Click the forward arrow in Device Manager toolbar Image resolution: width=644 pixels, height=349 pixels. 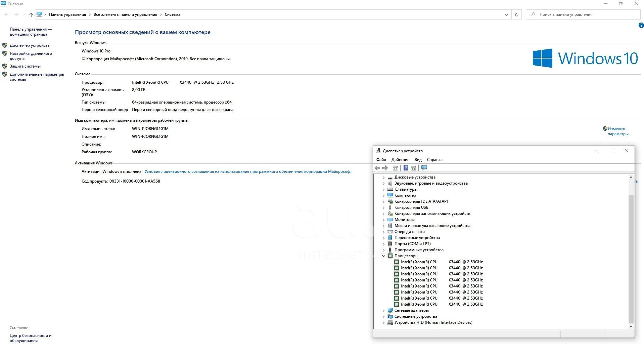point(385,168)
